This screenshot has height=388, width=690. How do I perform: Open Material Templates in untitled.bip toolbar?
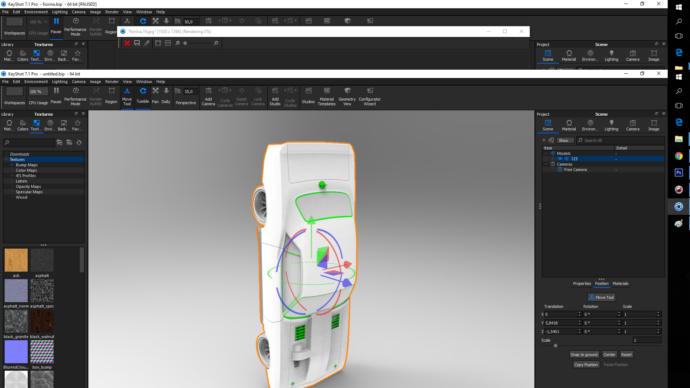[327, 96]
